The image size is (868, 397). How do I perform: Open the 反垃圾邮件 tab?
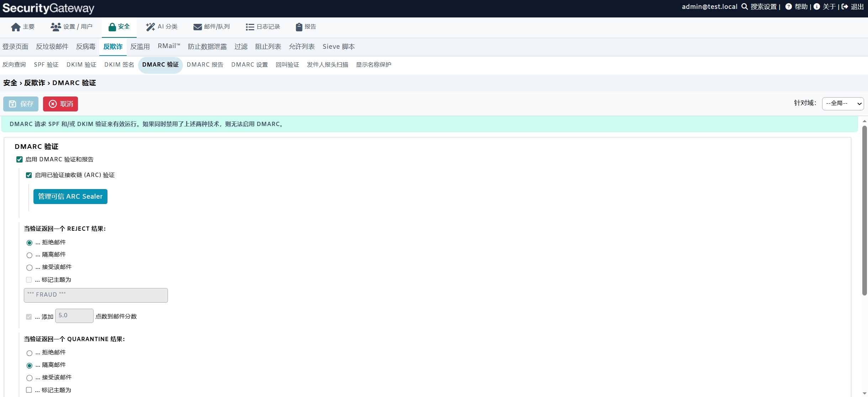pos(52,47)
